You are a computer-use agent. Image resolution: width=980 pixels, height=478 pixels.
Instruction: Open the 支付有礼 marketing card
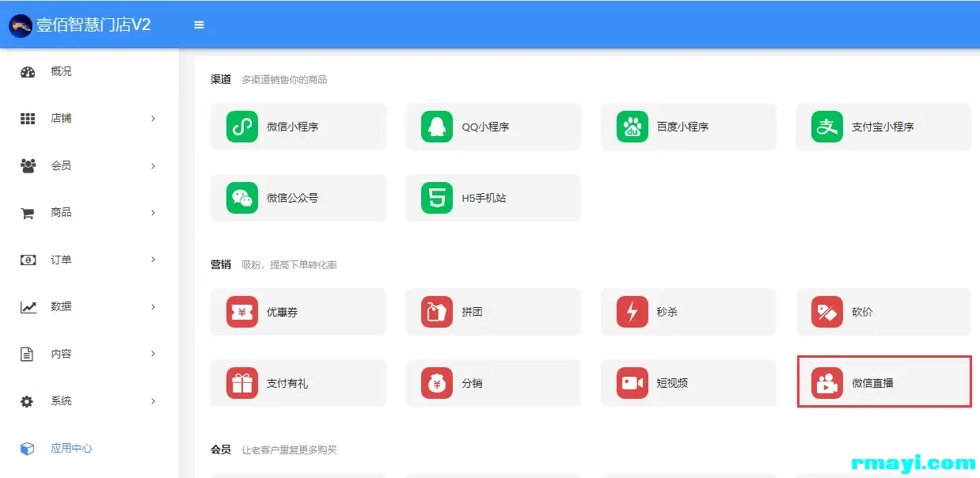(298, 383)
